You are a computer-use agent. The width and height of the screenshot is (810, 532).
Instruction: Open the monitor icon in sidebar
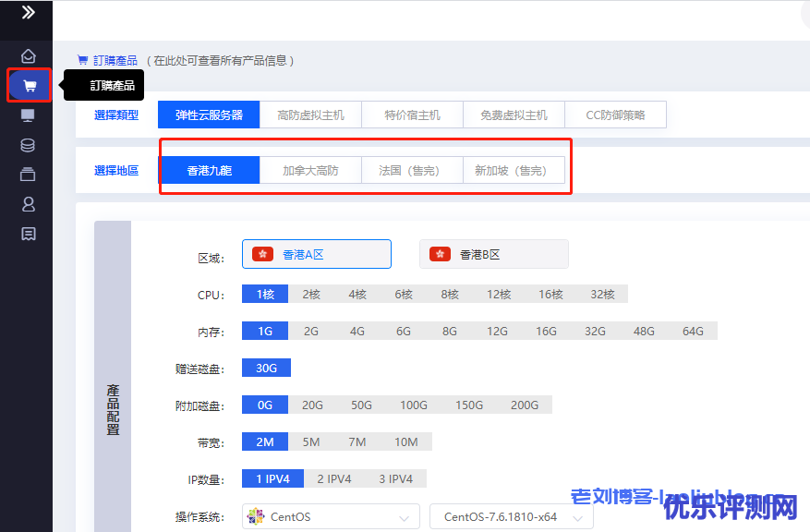[x=28, y=115]
